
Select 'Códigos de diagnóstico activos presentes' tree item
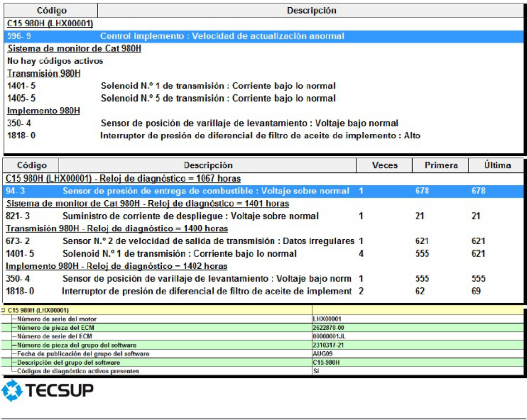click(x=78, y=371)
